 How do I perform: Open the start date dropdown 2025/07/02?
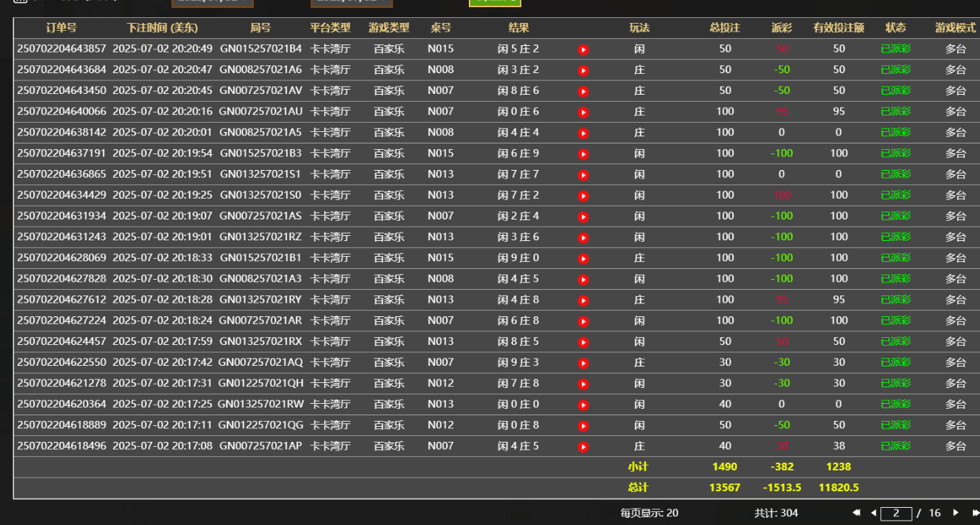point(211,4)
